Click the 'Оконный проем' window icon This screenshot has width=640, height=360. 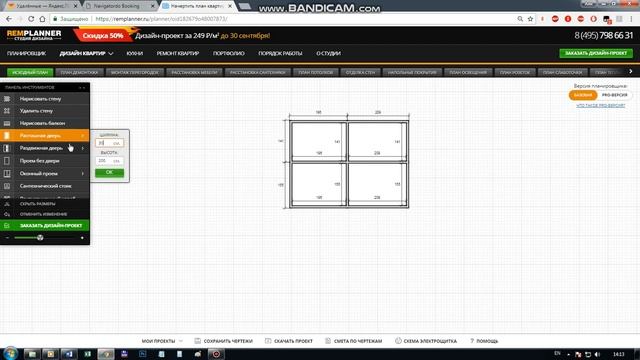(x=7, y=173)
